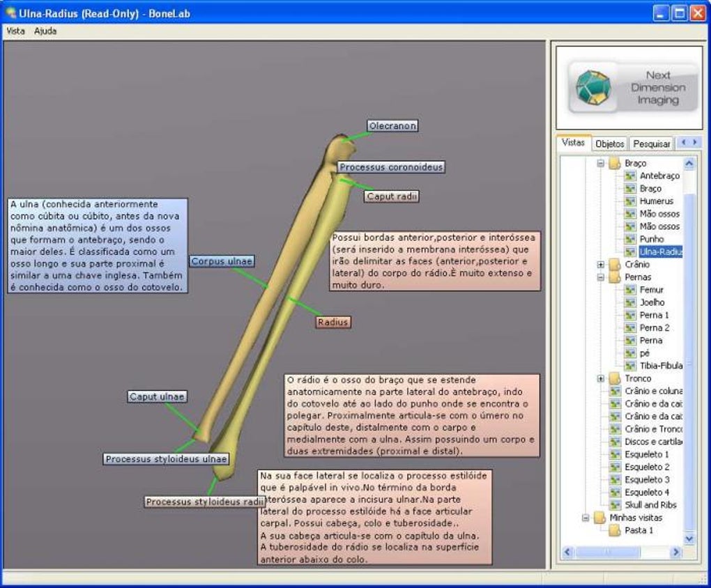Click the Skull and Ribs view icon

(x=615, y=504)
